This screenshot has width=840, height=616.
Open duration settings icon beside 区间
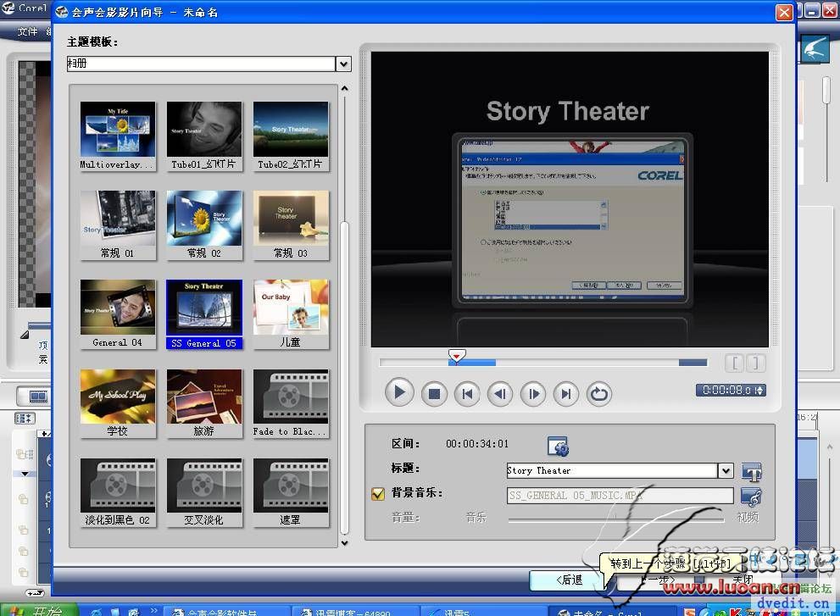(x=558, y=446)
